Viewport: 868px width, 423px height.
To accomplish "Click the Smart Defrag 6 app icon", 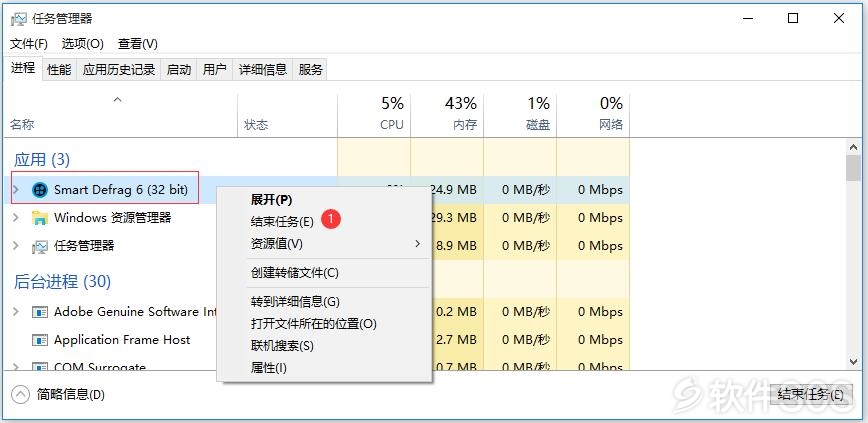I will (40, 190).
